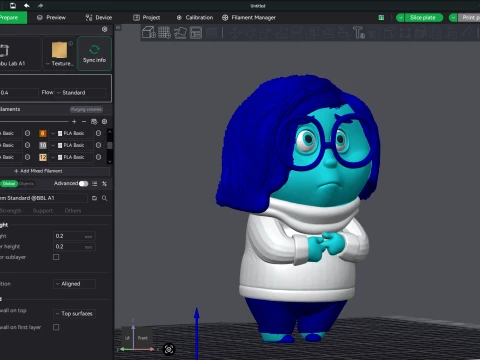Viewport: 480px width, 360px height.
Task: Open the Top surfaces dropdown
Action: tap(74, 314)
